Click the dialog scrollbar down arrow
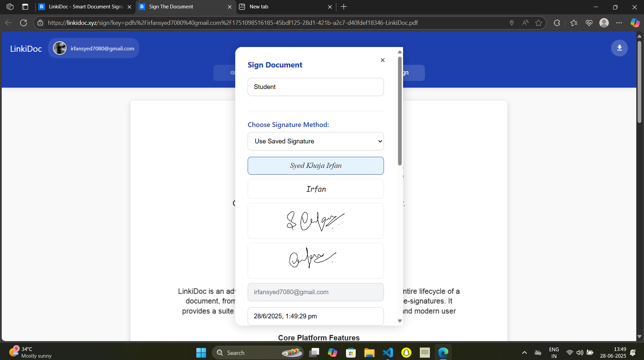This screenshot has height=360, width=644. 400,321
